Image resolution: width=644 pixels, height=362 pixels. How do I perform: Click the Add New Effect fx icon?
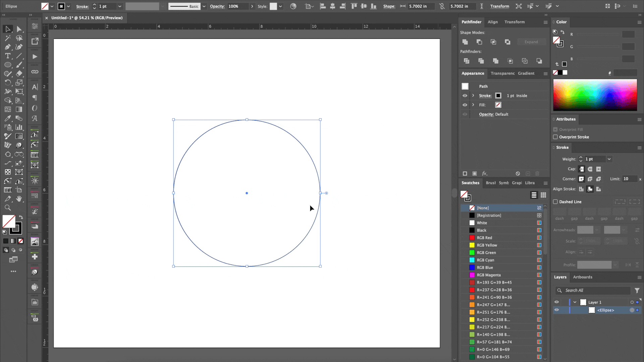click(484, 174)
